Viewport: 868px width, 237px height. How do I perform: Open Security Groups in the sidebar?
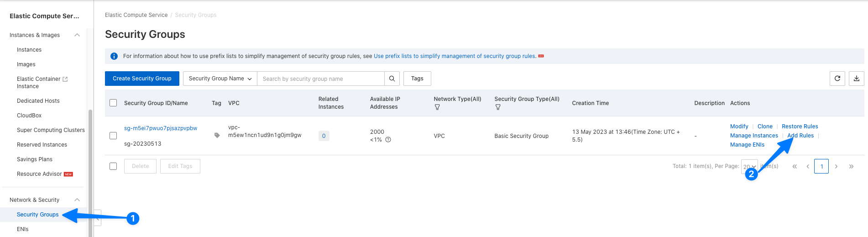point(37,215)
